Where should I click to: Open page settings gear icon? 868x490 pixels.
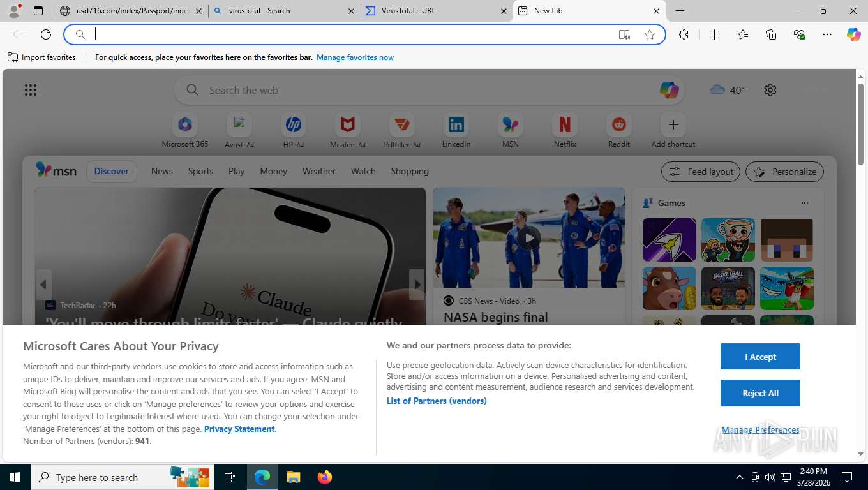[770, 90]
